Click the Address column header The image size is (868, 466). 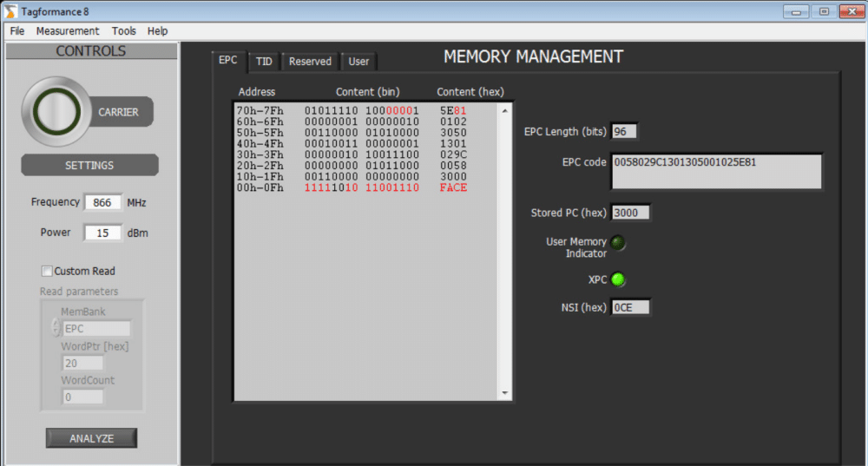point(257,92)
